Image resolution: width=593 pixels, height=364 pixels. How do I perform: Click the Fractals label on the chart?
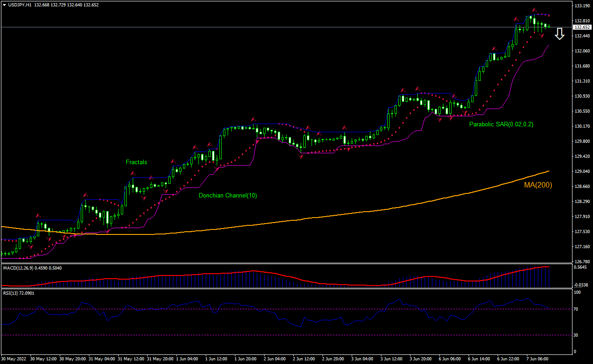[x=136, y=162]
